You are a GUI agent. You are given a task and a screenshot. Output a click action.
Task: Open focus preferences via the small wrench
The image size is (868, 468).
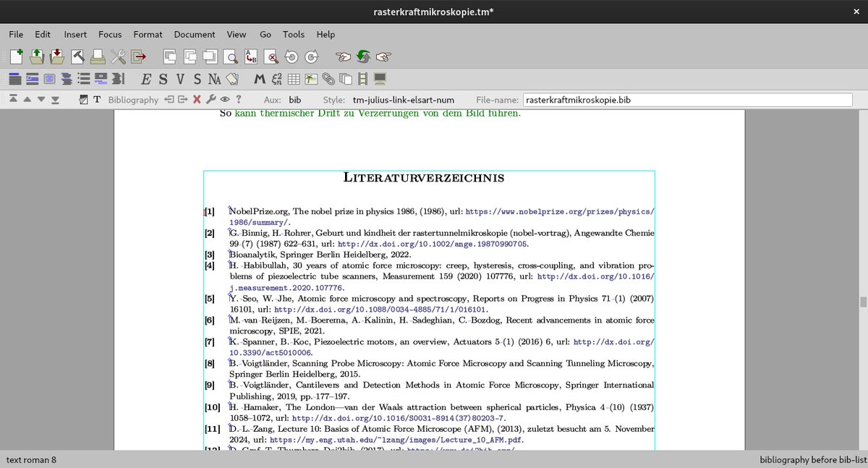(211, 100)
